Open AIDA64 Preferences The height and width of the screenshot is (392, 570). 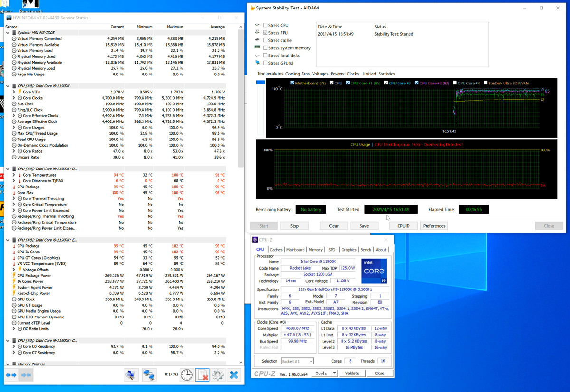pyautogui.click(x=434, y=226)
